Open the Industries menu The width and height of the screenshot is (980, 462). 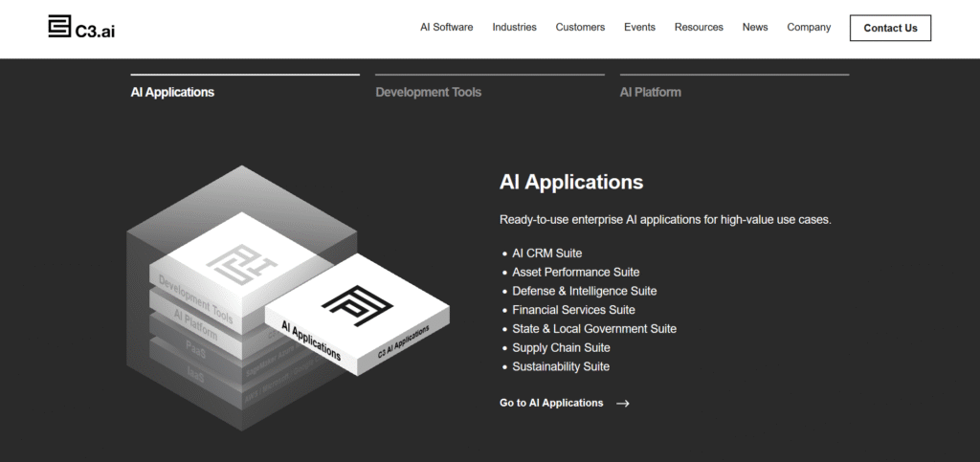[514, 28]
